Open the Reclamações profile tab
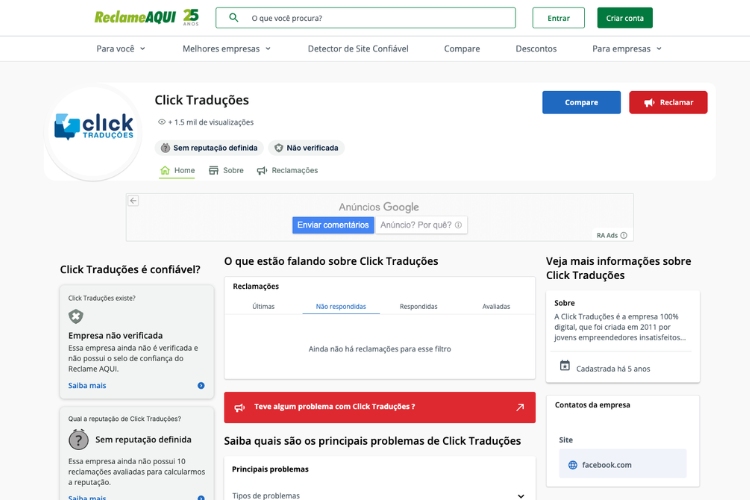750x500 pixels. (287, 170)
